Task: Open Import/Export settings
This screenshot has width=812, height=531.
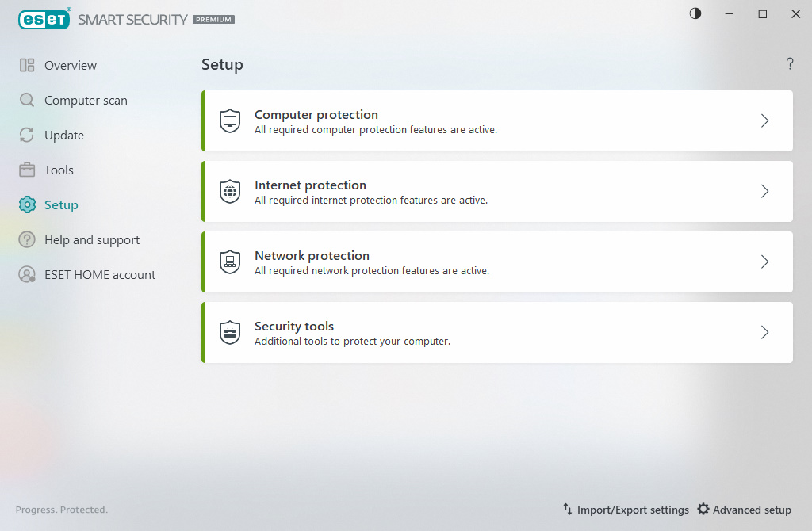Action: [626, 510]
